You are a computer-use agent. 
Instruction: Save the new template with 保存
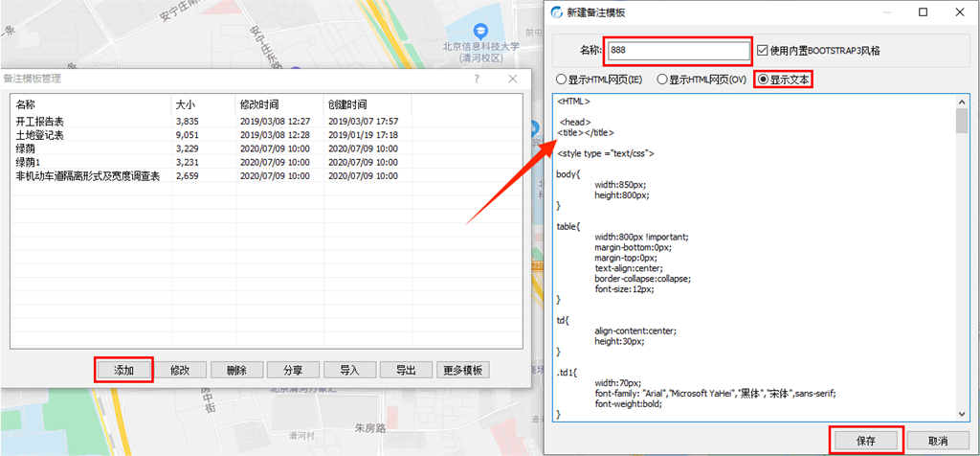(x=864, y=439)
